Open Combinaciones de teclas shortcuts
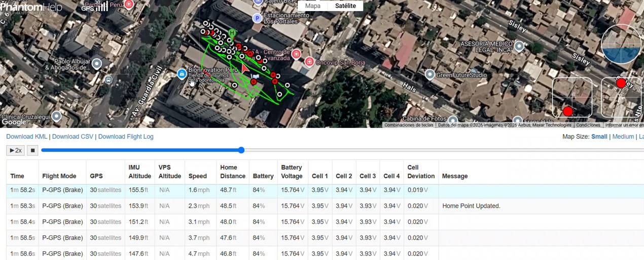Screen dimensions: 644x260 coord(409,125)
